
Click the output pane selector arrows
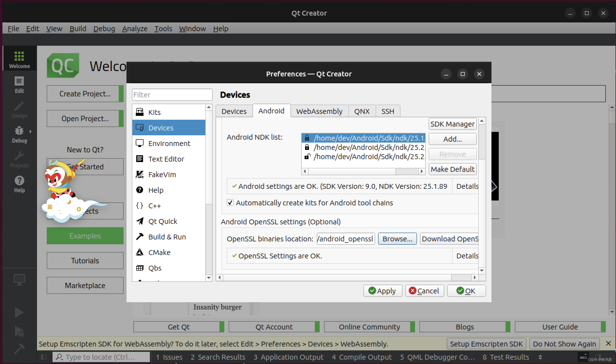540,357
